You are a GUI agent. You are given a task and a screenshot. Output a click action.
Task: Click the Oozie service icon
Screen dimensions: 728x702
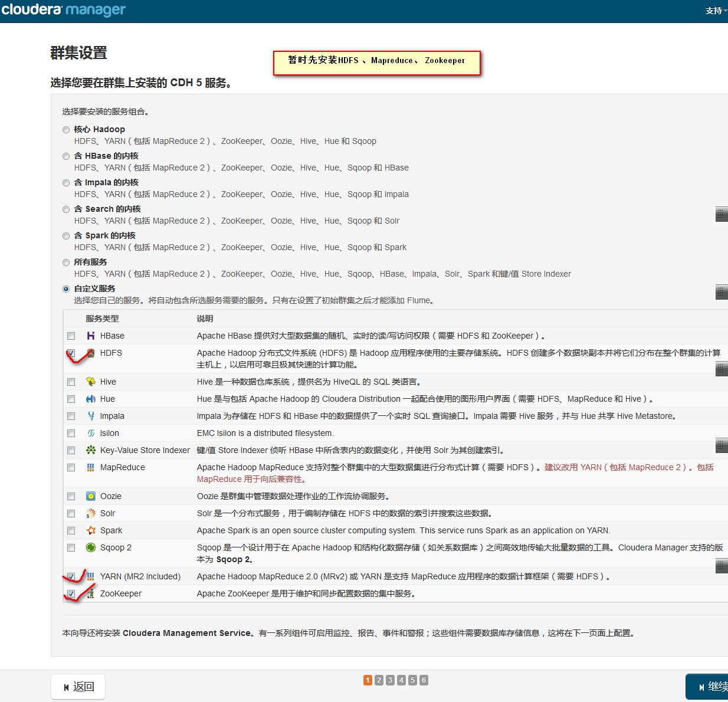[91, 496]
